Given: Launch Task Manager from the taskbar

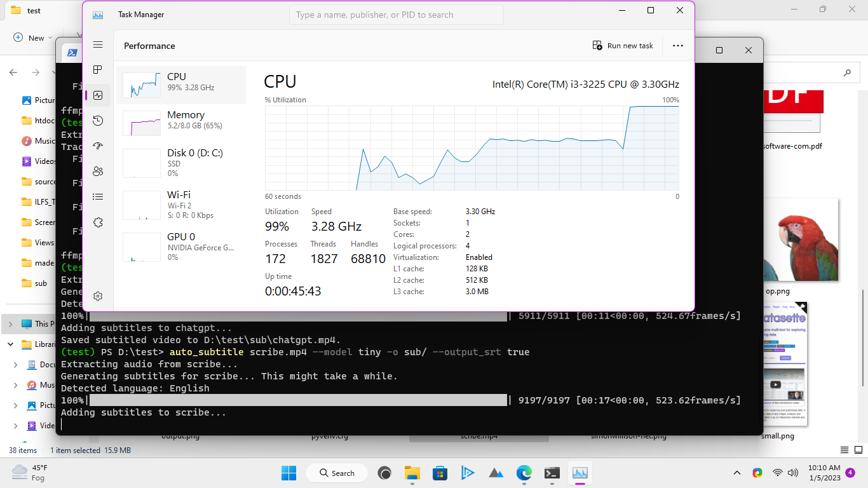Looking at the screenshot, I should pos(580,473).
